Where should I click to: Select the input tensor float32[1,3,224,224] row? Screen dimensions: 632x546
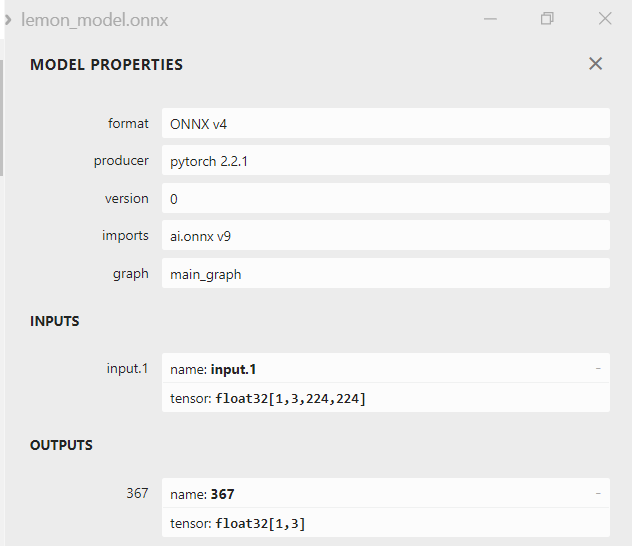coord(385,399)
